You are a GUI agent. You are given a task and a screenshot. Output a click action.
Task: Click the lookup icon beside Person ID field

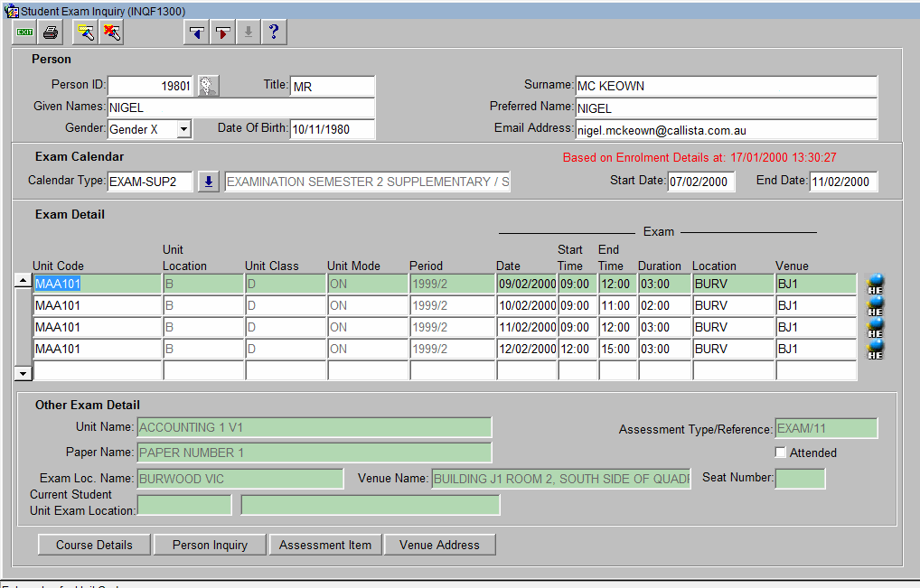[206, 85]
